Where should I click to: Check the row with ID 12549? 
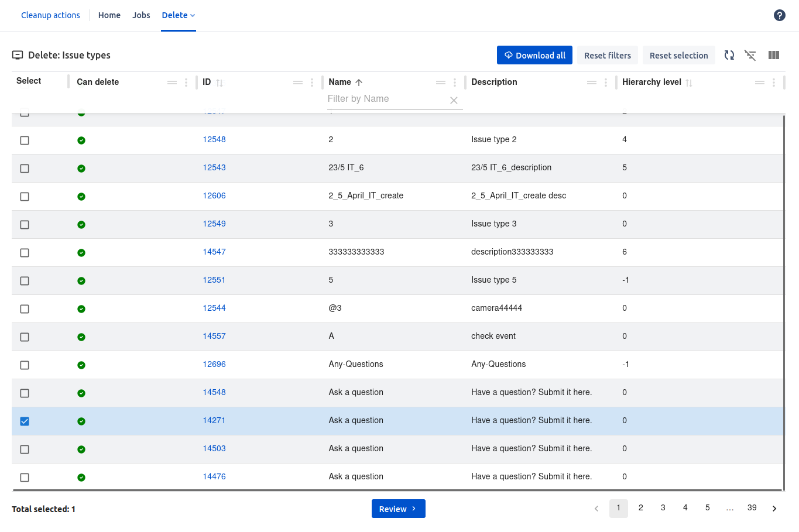click(x=25, y=225)
